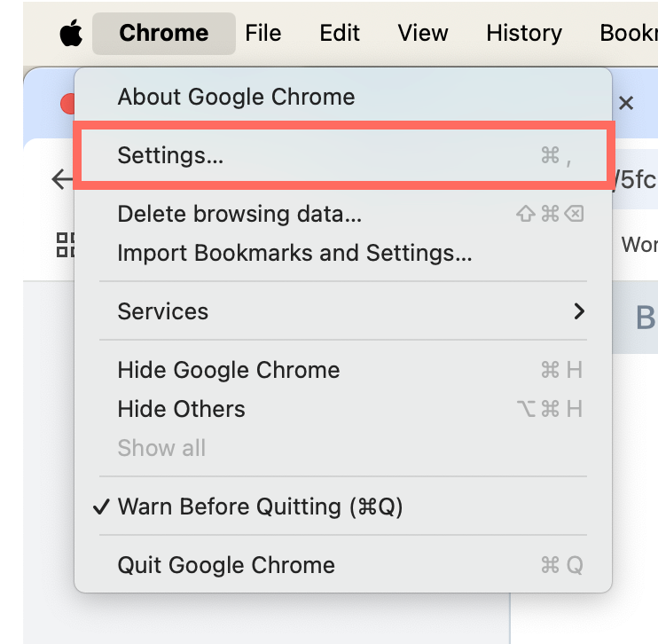The width and height of the screenshot is (658, 644).
Task: Open the Edit menu
Action: tap(340, 34)
